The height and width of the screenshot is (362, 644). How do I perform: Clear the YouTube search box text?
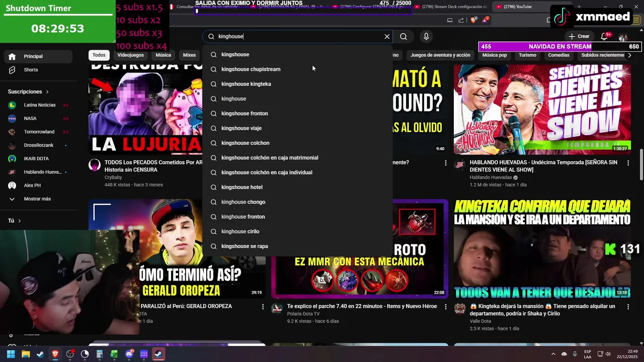click(387, 37)
